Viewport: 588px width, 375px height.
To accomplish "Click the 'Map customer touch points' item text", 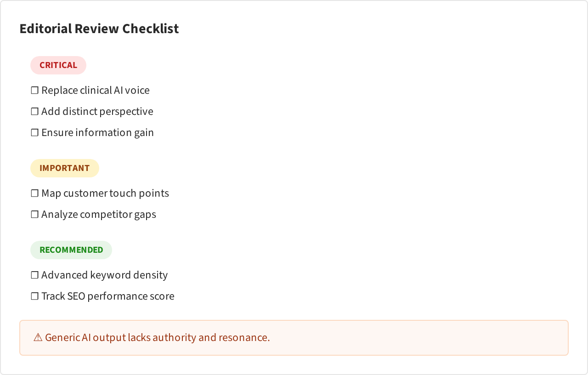I will click(x=105, y=193).
